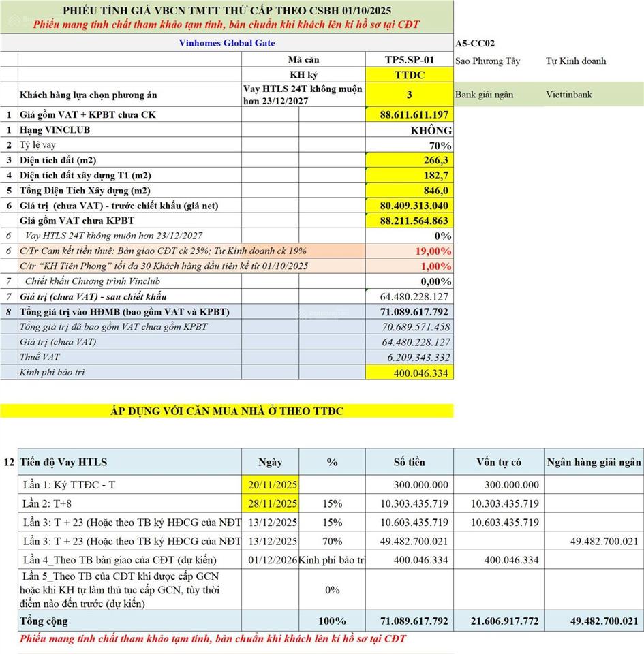Select the loan ratio 70% cell

pos(409,145)
